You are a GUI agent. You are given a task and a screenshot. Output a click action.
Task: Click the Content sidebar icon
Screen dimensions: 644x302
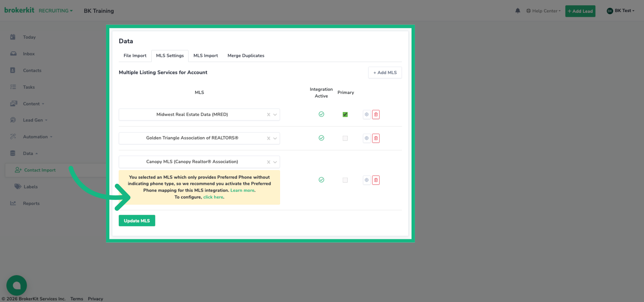(x=13, y=103)
